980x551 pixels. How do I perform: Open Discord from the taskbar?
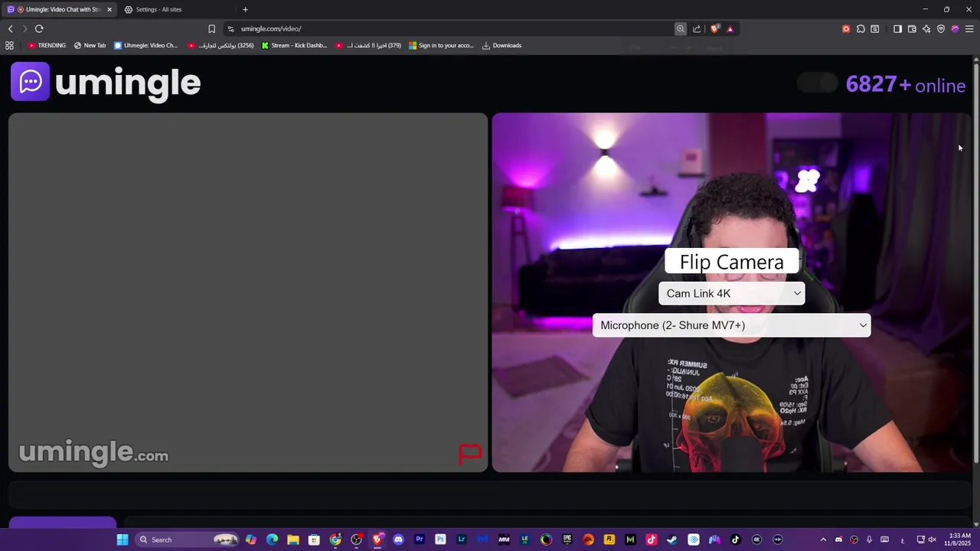coord(398,540)
